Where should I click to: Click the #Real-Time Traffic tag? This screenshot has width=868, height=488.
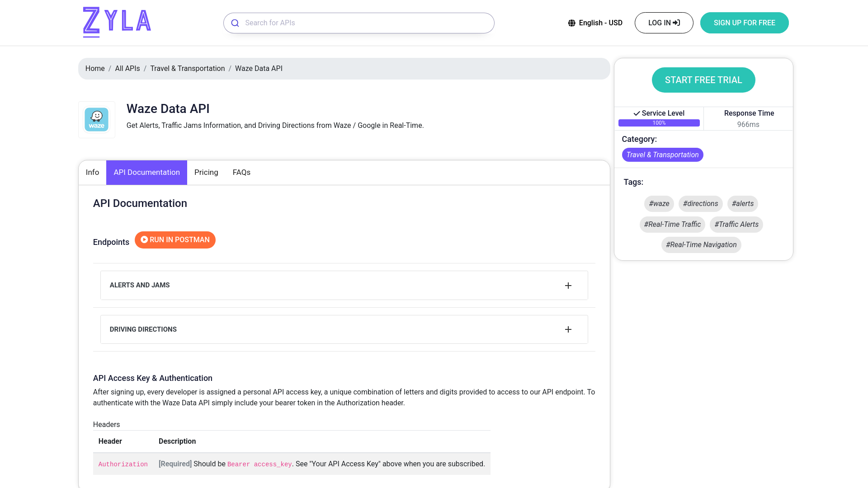[672, 225]
